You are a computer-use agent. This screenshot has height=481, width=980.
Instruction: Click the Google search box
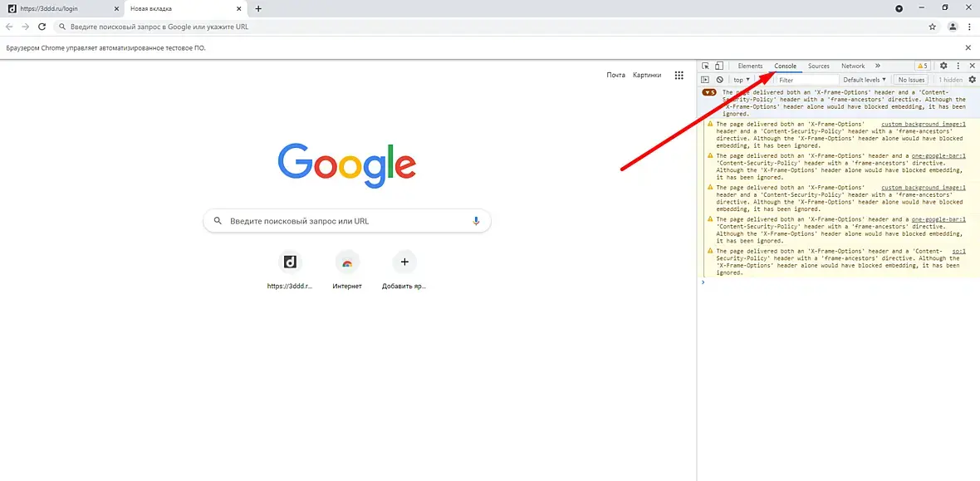coord(347,221)
